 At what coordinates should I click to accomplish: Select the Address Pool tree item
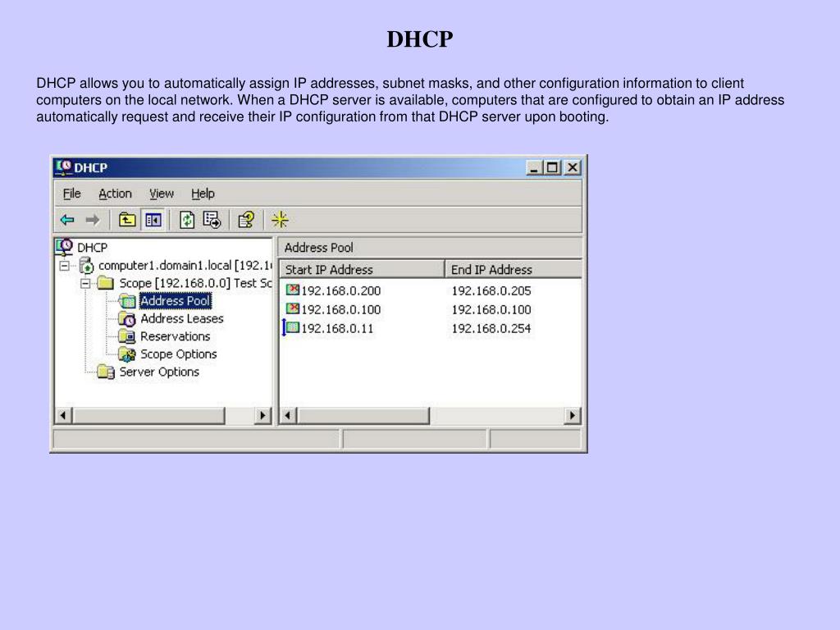click(176, 301)
